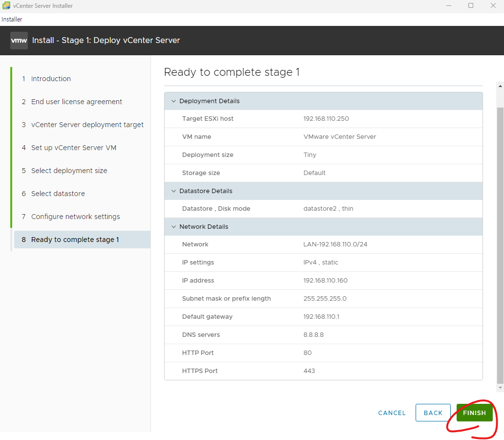Click the scrollbar up arrow
The height and width of the screenshot is (440, 504).
coord(500,86)
